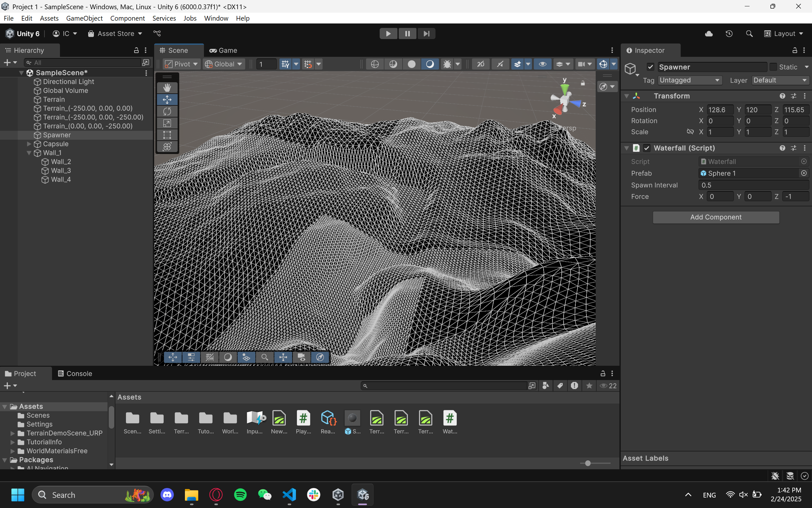Switch to the Game tab

coord(223,50)
